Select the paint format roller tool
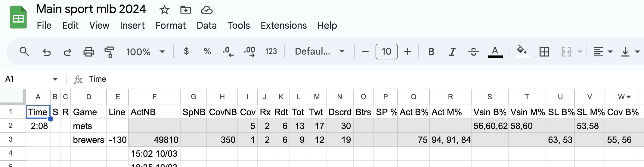644x167 pixels. coord(109,52)
